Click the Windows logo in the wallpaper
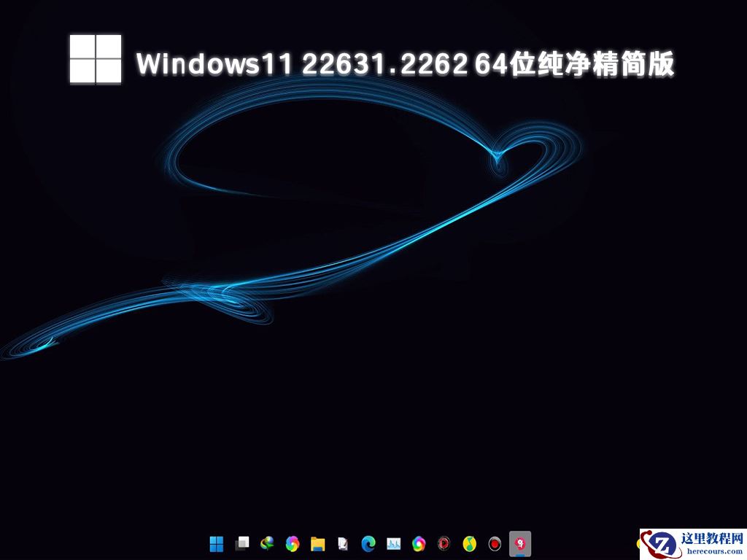747x560 pixels. tap(94, 62)
